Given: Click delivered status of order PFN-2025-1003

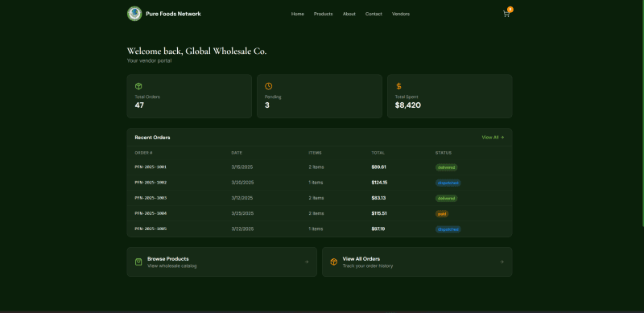Looking at the screenshot, I should tap(447, 199).
